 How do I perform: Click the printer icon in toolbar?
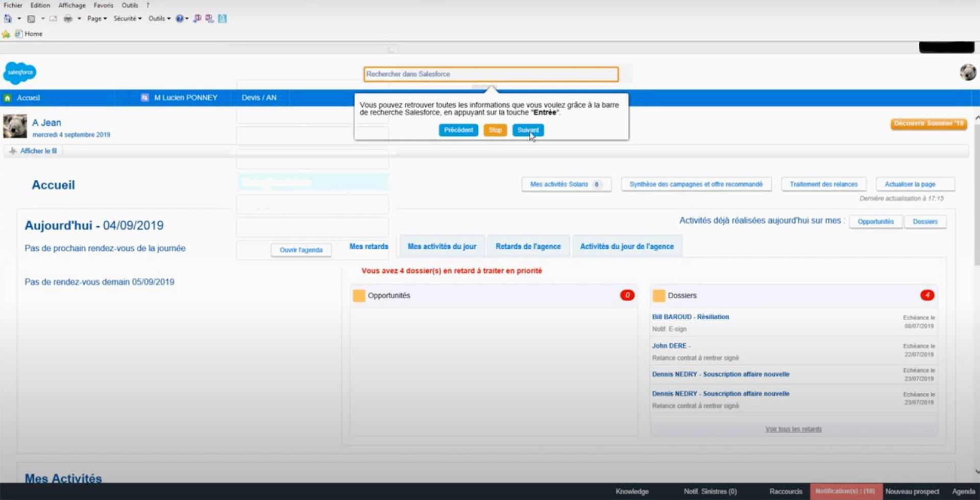point(68,19)
